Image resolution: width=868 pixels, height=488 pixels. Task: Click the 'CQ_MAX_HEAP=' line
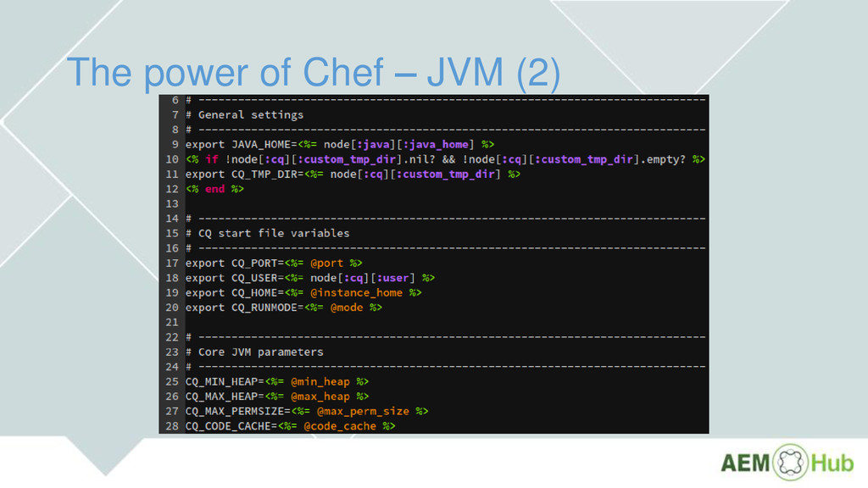click(277, 396)
